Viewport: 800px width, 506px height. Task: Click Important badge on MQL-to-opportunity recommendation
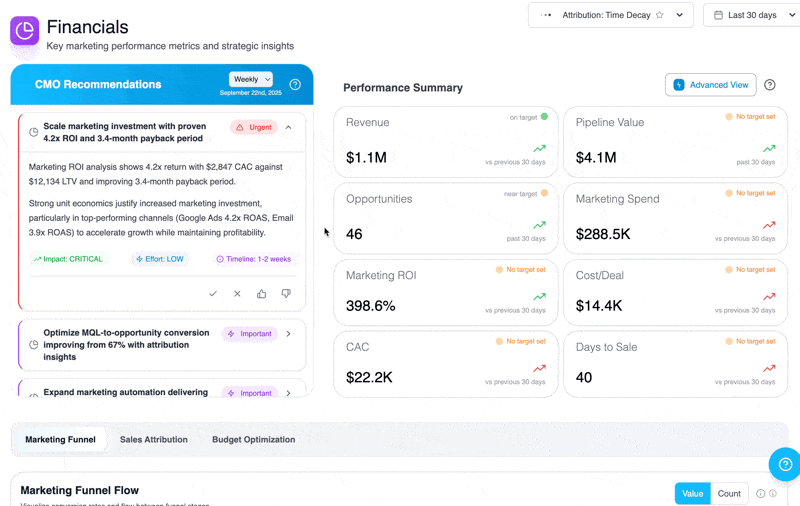(249, 334)
